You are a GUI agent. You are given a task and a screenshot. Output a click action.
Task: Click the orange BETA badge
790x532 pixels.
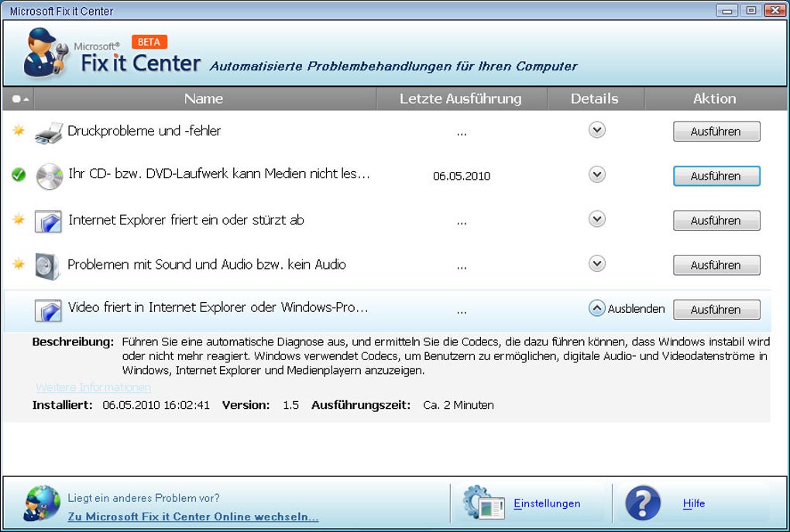click(149, 42)
